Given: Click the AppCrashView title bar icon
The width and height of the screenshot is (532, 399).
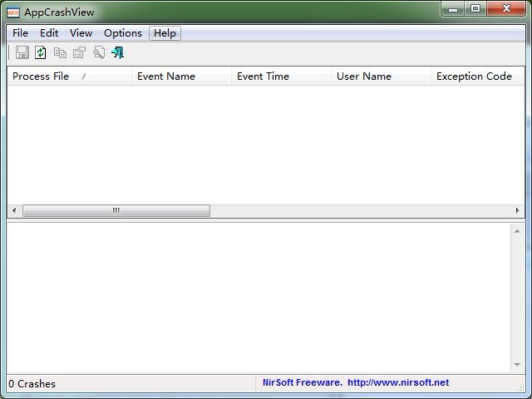Looking at the screenshot, I should [x=13, y=12].
